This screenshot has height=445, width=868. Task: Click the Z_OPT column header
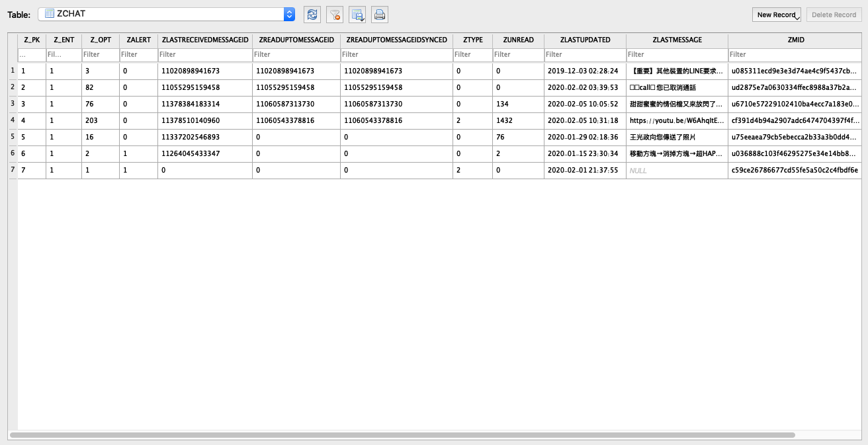coord(100,40)
